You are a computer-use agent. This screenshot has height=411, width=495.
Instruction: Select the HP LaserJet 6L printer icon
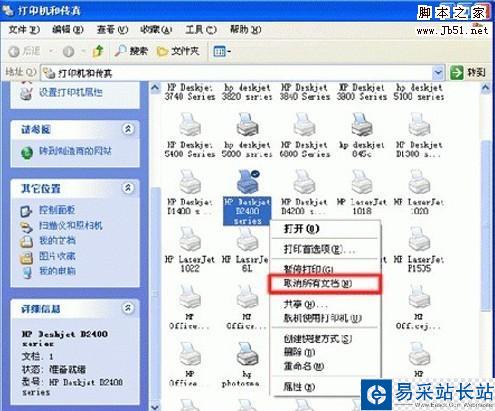247,239
